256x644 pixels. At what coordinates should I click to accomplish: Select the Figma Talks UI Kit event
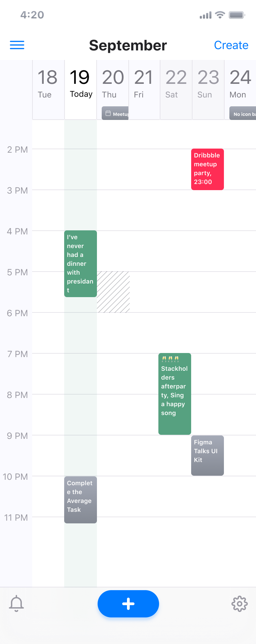click(x=207, y=456)
